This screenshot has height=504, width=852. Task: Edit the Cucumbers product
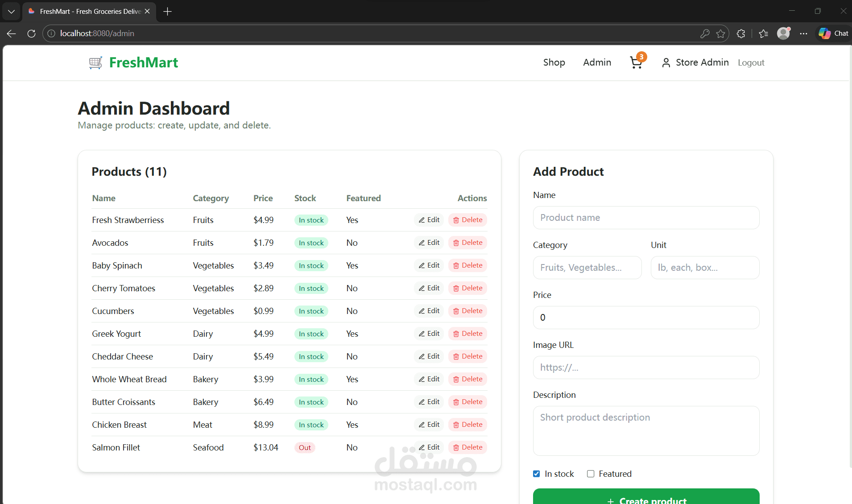[x=429, y=311]
